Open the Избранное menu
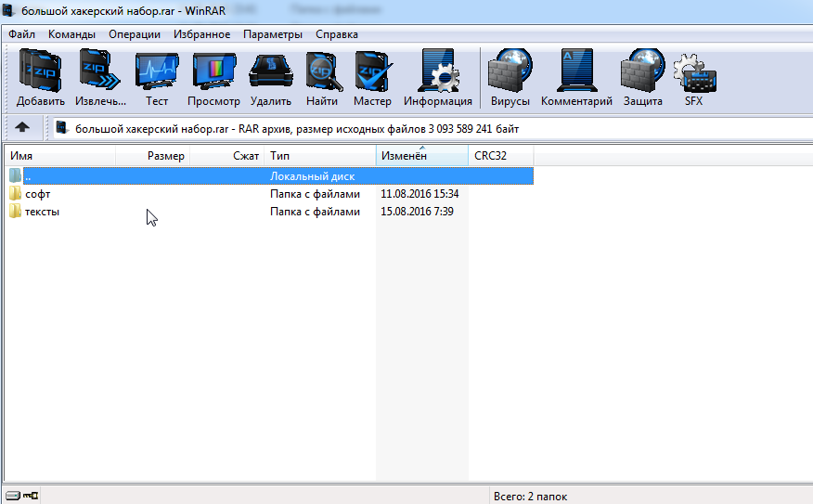813x504 pixels. point(201,34)
